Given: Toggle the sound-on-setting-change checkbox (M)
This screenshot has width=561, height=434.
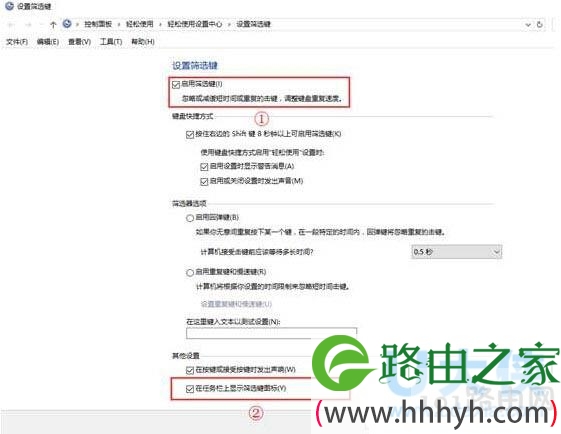Looking at the screenshot, I should 204,182.
